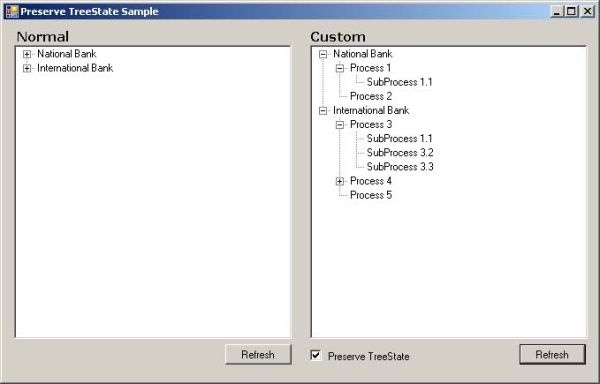Collapse National Bank in Custom tree
The height and width of the screenshot is (384, 600).
[x=323, y=54]
